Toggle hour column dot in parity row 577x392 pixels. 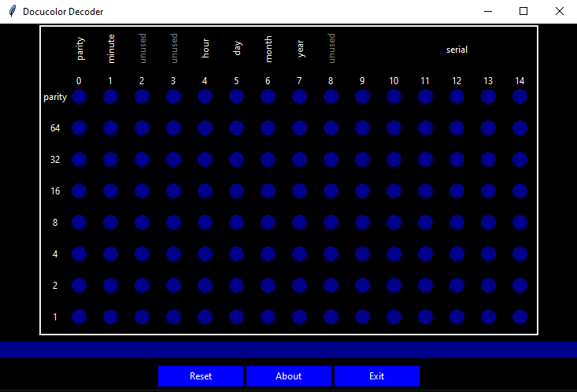click(x=205, y=97)
